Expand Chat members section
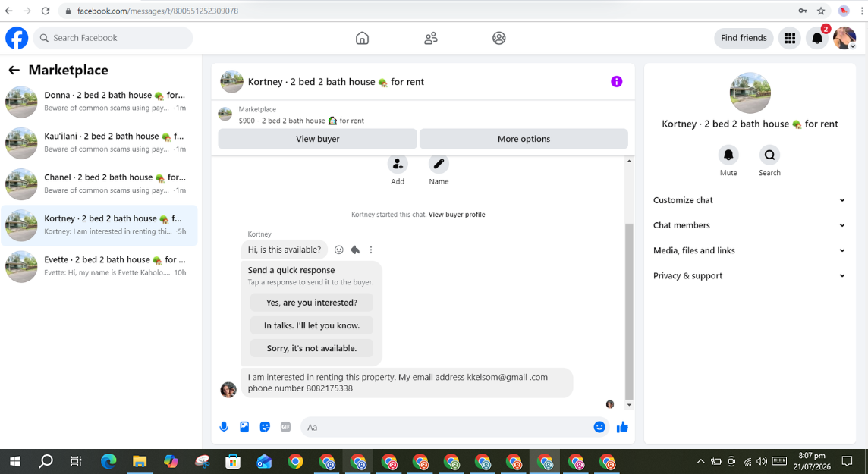This screenshot has width=868, height=474. coord(750,226)
